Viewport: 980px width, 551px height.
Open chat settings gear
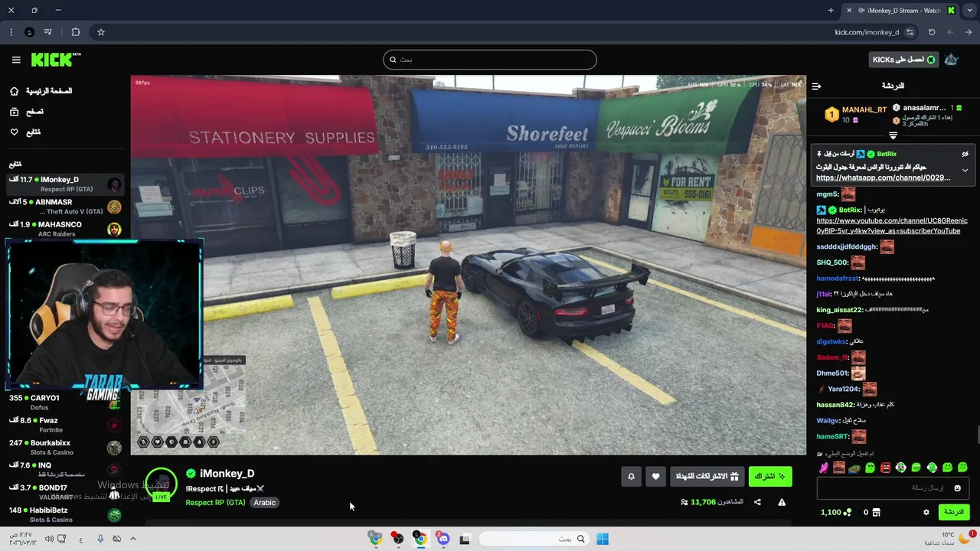(x=926, y=512)
